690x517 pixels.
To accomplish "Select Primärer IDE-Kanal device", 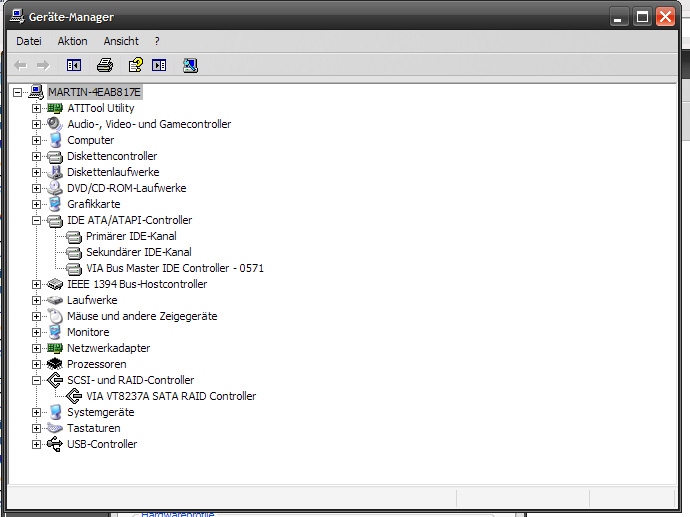I will click(131, 236).
